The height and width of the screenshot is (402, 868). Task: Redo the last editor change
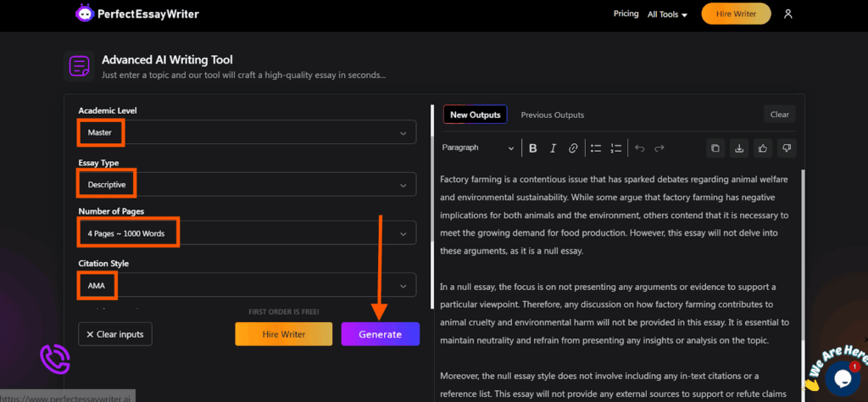click(x=659, y=148)
